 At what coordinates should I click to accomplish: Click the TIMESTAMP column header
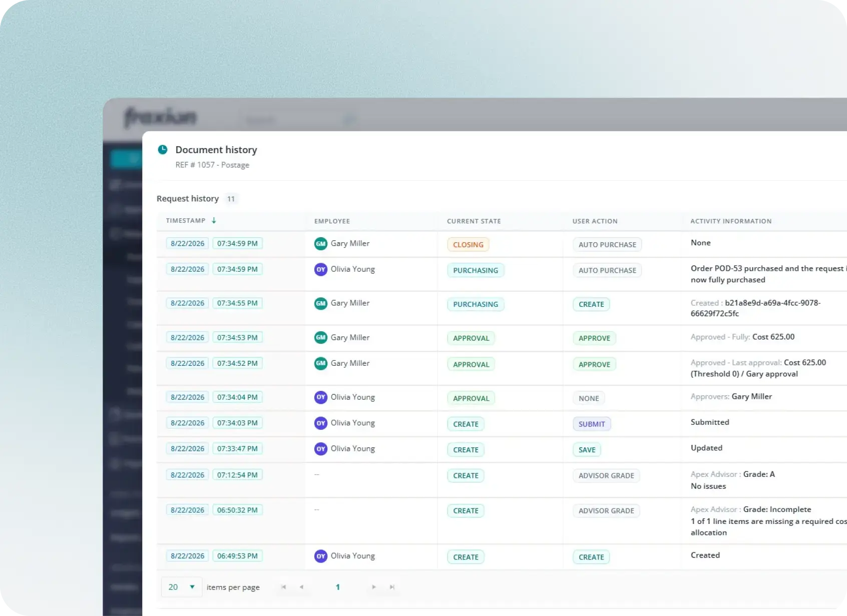[186, 221]
